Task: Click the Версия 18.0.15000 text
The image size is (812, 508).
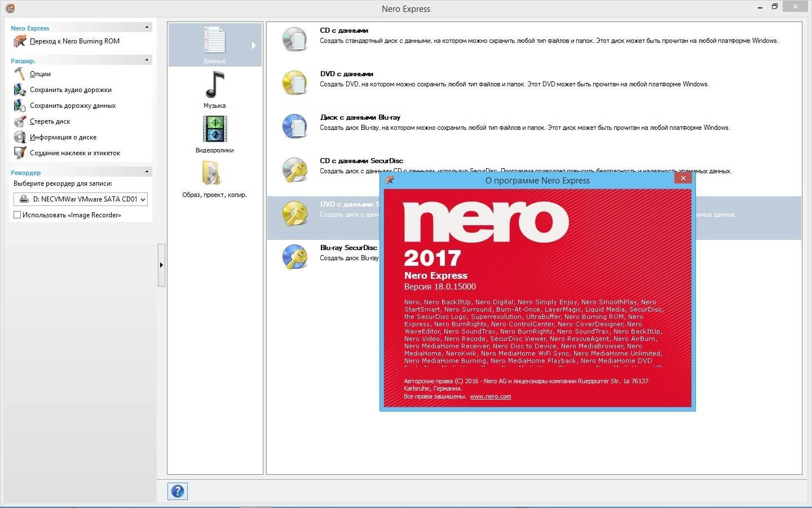Action: coord(440,287)
